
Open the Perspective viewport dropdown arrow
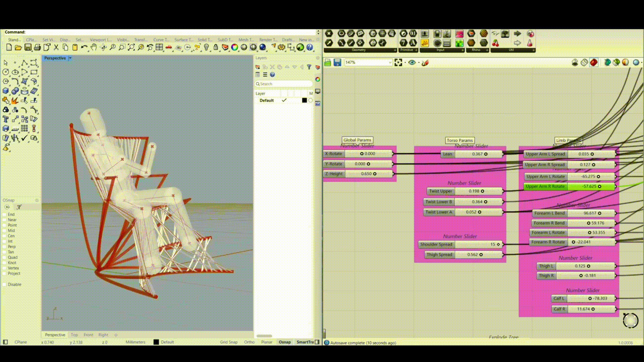[x=70, y=58]
